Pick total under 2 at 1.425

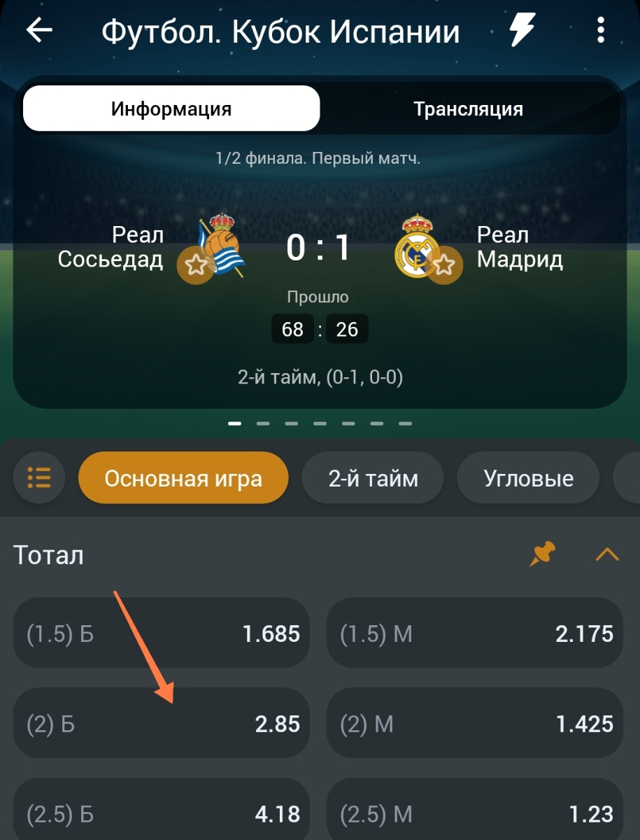point(475,723)
